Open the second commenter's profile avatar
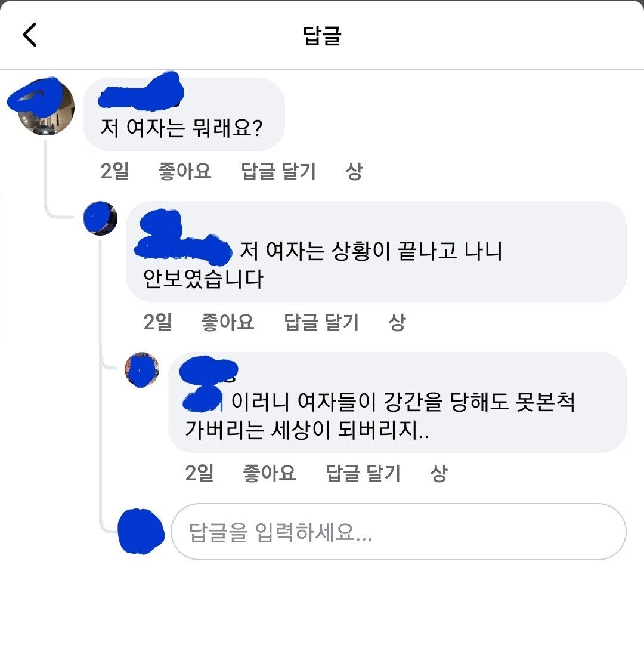Screen dimensions: 644x645 click(100, 218)
